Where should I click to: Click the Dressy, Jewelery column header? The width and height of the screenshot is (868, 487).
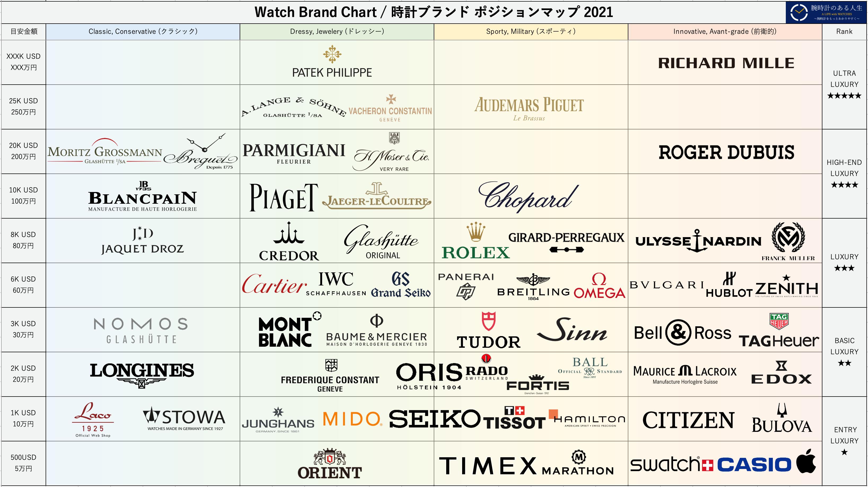click(x=337, y=32)
